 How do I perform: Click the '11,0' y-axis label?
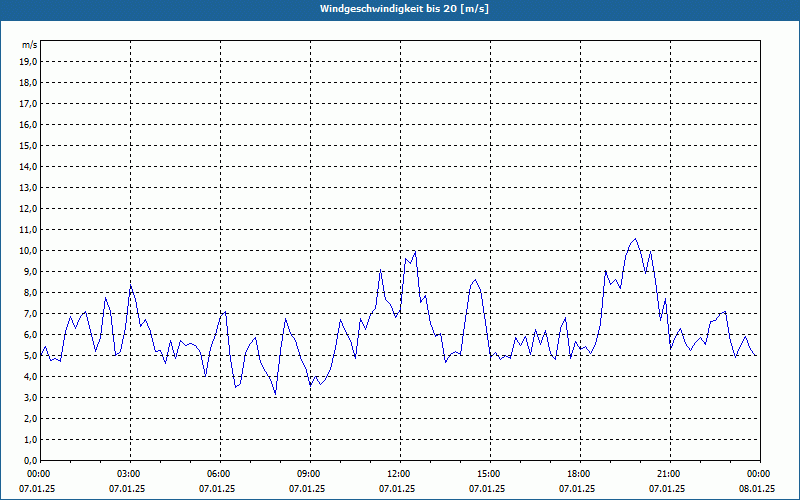coord(29,230)
